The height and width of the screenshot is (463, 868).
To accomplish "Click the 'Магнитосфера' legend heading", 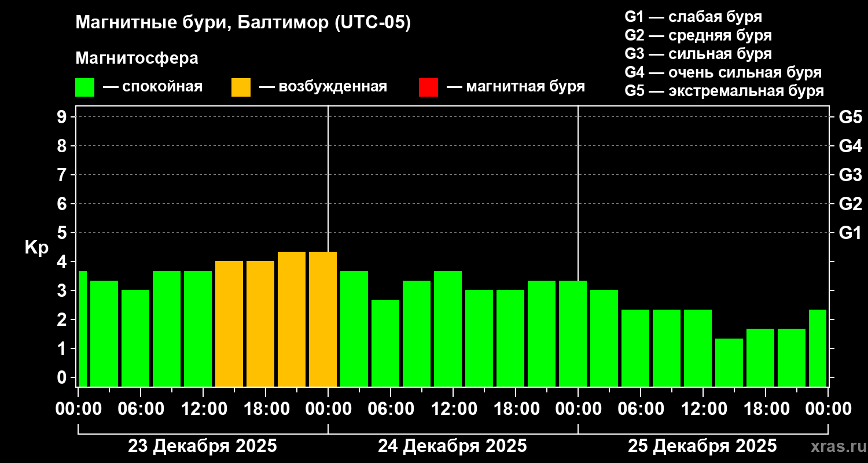I will click(137, 58).
